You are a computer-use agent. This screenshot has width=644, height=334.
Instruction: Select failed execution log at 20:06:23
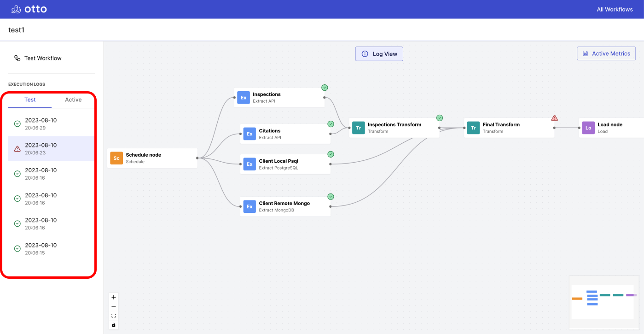[x=52, y=148]
